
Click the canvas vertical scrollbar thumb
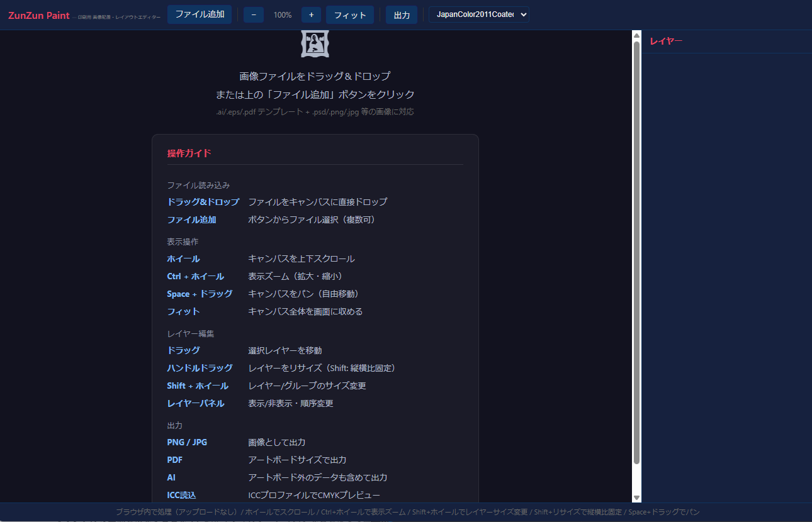click(x=636, y=252)
